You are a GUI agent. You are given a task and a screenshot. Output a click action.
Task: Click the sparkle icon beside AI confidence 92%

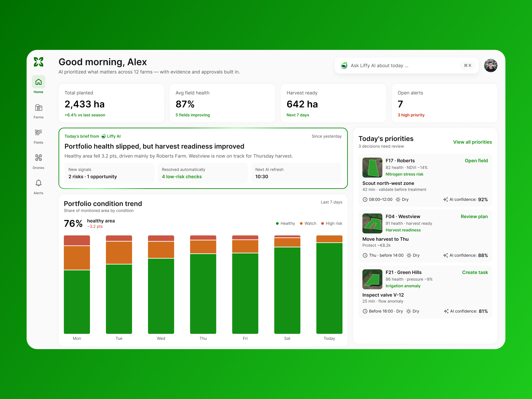coord(445,199)
